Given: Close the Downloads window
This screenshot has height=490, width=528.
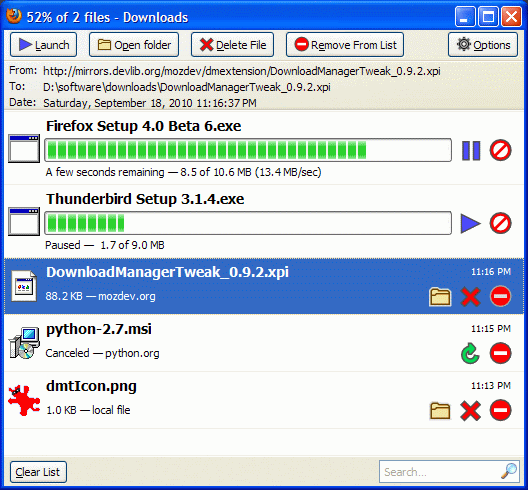Looking at the screenshot, I should click(512, 16).
